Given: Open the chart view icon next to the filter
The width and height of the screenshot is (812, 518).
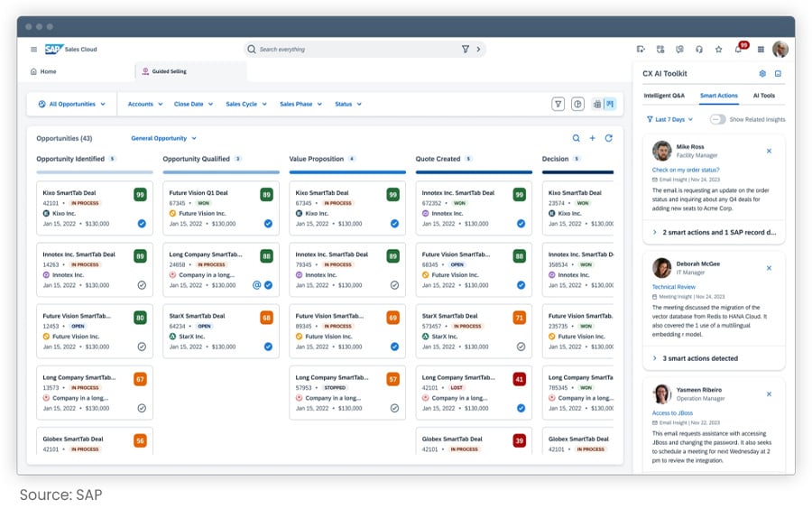Looking at the screenshot, I should (577, 104).
